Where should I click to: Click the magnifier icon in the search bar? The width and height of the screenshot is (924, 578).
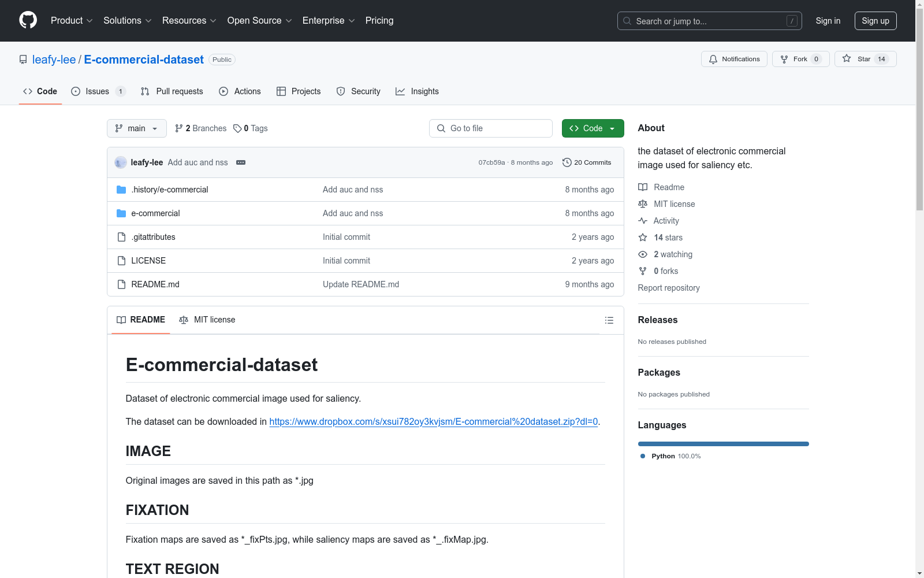627,21
